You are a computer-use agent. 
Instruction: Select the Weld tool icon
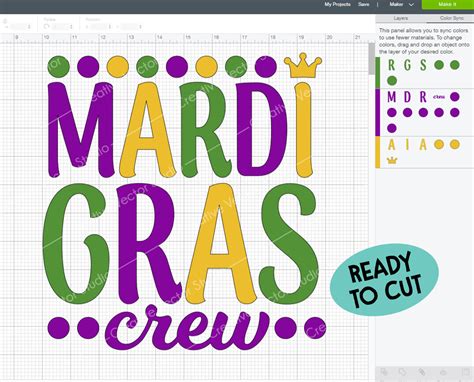click(x=402, y=372)
